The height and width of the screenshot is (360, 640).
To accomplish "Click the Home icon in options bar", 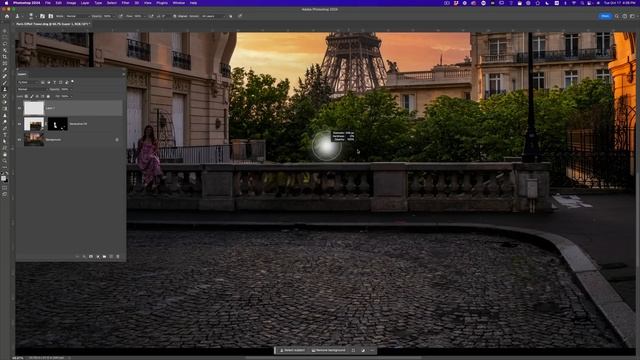I will (7, 16).
